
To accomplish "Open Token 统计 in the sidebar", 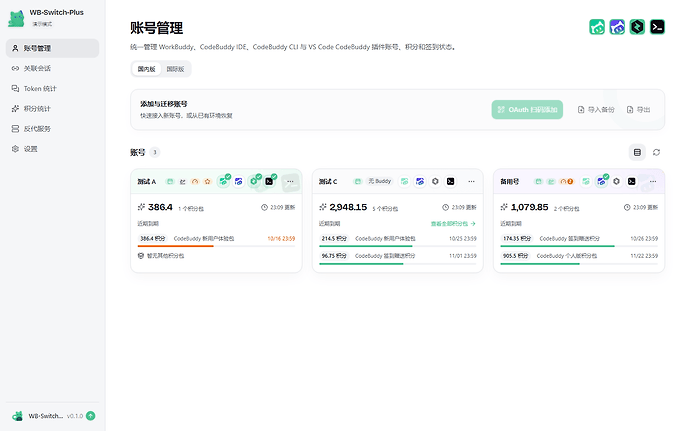I will pyautogui.click(x=52, y=88).
